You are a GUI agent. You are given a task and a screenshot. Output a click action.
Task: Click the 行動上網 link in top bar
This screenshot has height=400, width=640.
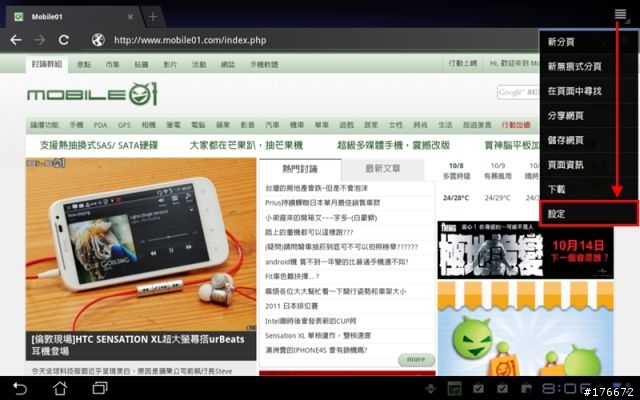click(463, 63)
